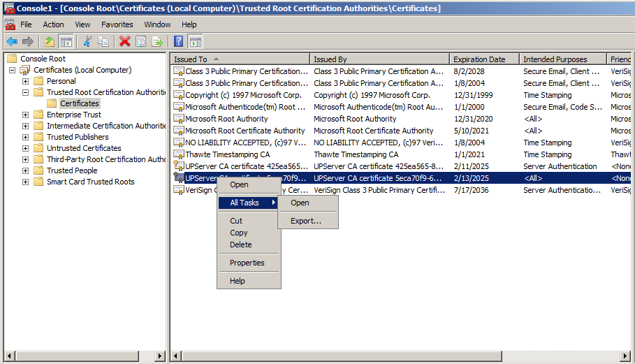Select Properties in context menu
635x364 pixels.
[249, 263]
